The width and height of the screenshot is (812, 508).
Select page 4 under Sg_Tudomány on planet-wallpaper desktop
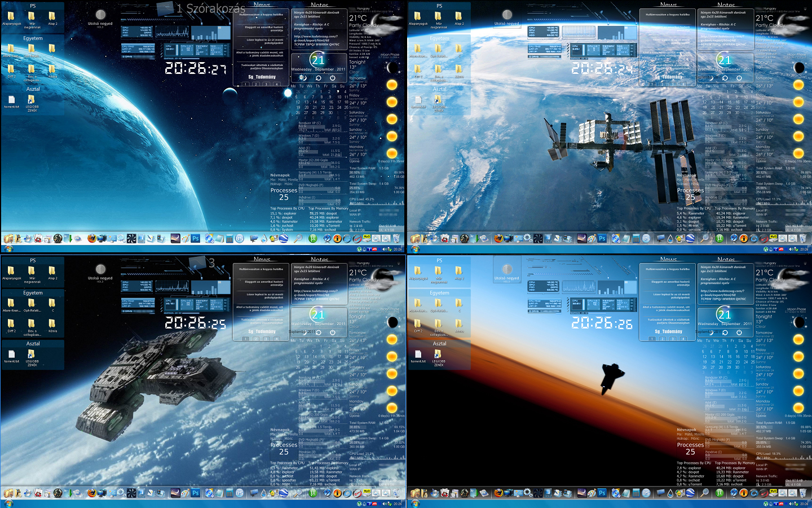click(x=276, y=84)
